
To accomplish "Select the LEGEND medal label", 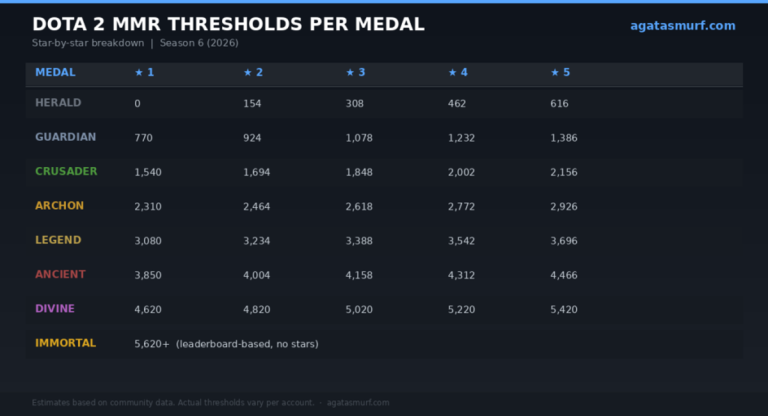I will coord(58,240).
